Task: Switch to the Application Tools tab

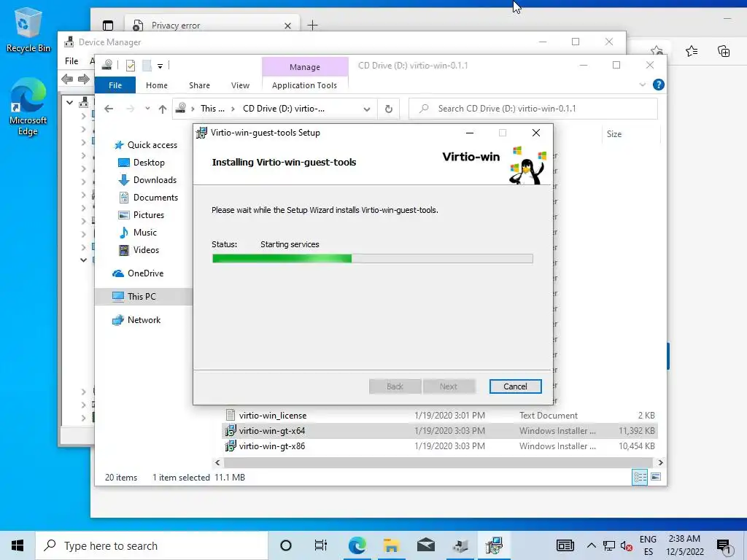Action: (304, 85)
